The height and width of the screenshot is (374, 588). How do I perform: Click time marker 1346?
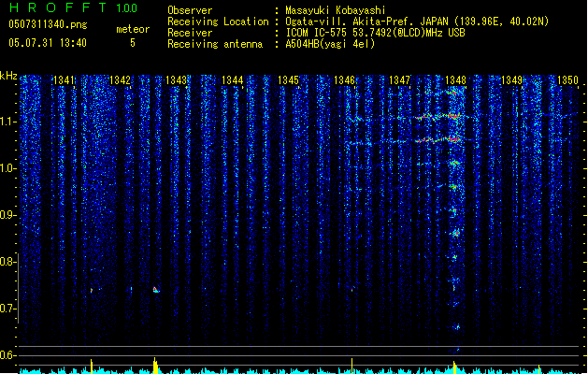pyautogui.click(x=344, y=80)
